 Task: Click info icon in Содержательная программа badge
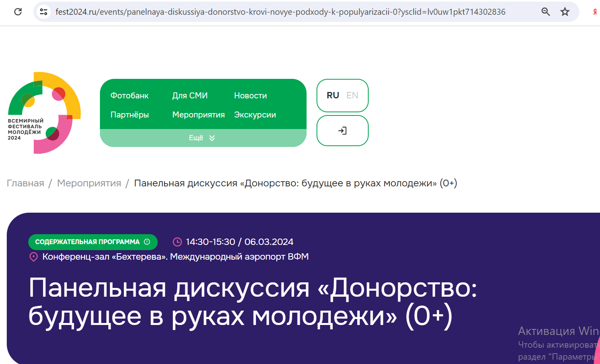[x=147, y=242]
